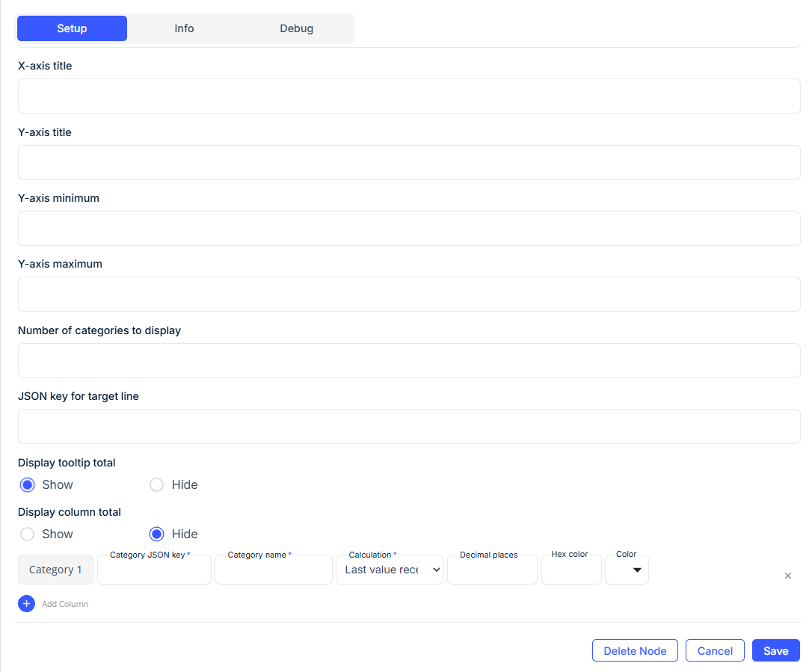Focus the Y-axis title field

(x=409, y=162)
